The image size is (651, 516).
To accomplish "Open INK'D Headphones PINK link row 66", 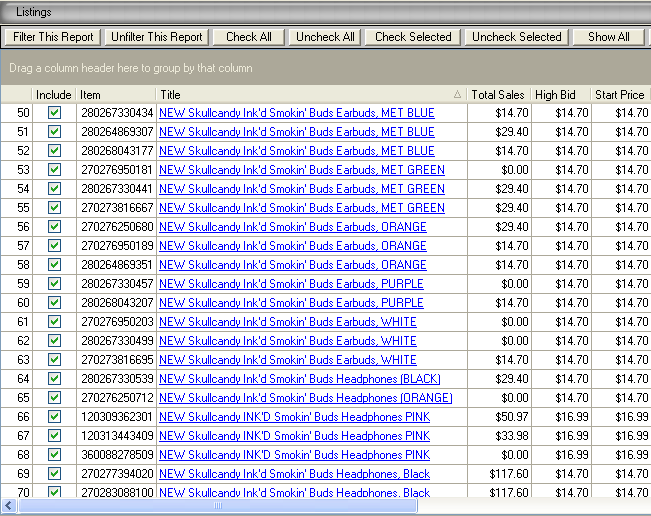I will 294,417.
